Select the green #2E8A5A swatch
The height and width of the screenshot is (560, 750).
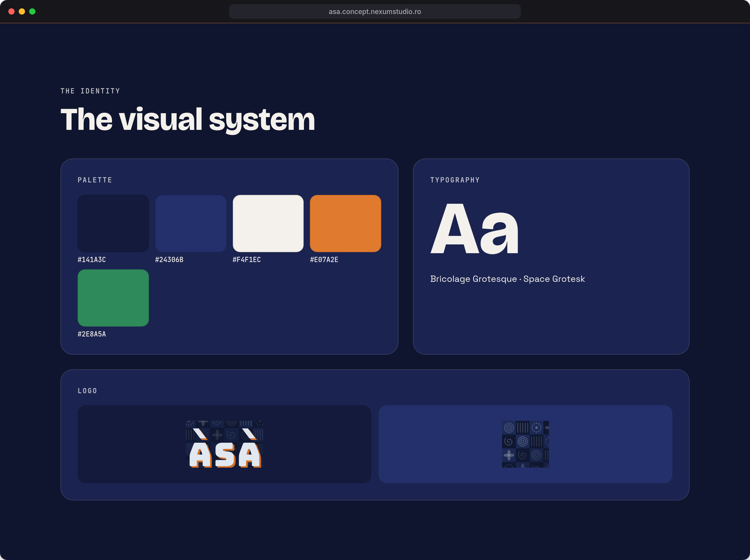tap(113, 298)
